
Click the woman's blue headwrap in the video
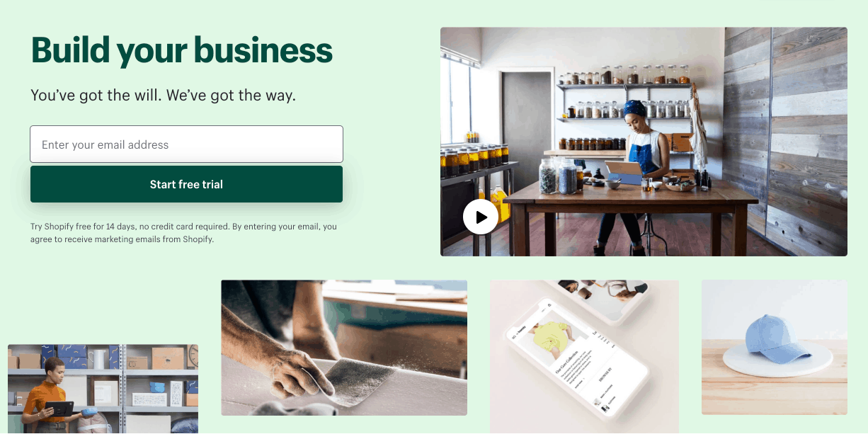pos(634,108)
